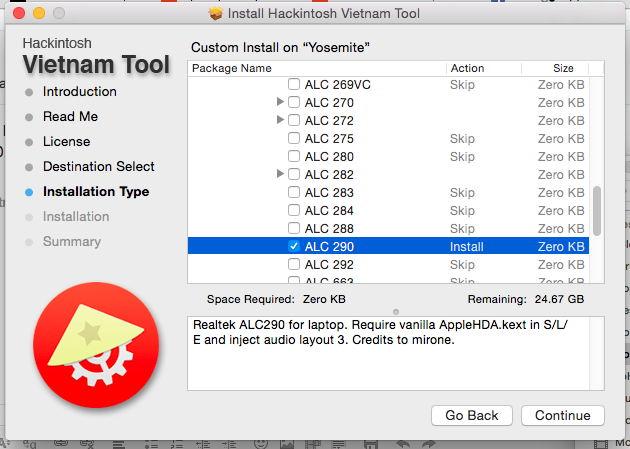Click the Installation Type step bullet

[29, 192]
